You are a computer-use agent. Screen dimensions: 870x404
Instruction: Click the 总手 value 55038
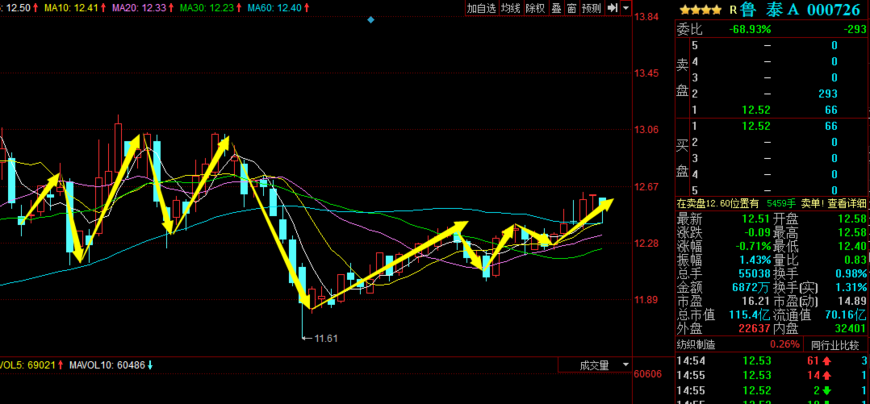pos(755,273)
